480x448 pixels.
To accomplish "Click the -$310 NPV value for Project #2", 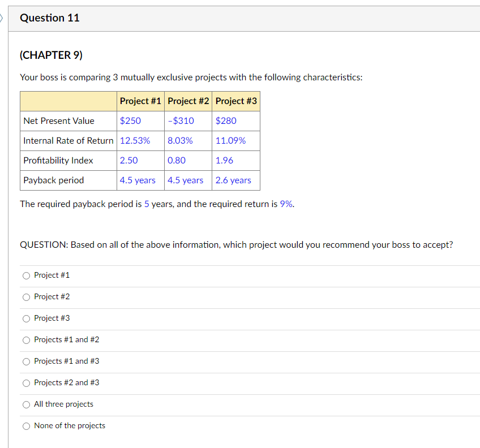I will click(180, 120).
